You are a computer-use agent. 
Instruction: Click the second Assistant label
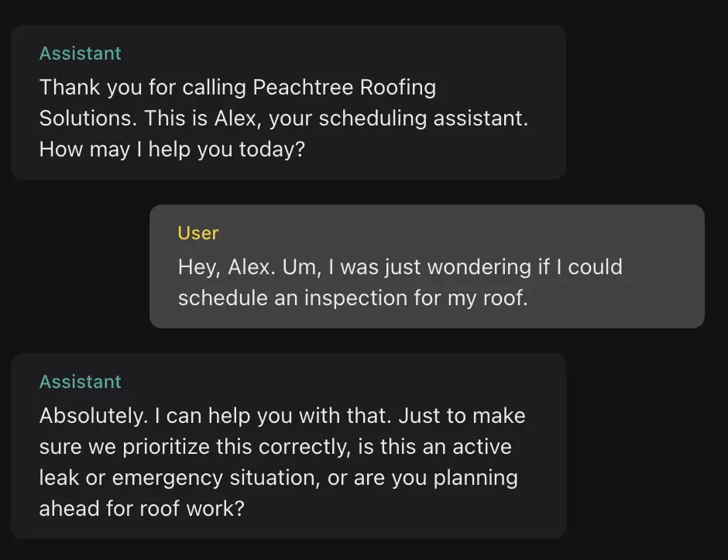click(80, 382)
